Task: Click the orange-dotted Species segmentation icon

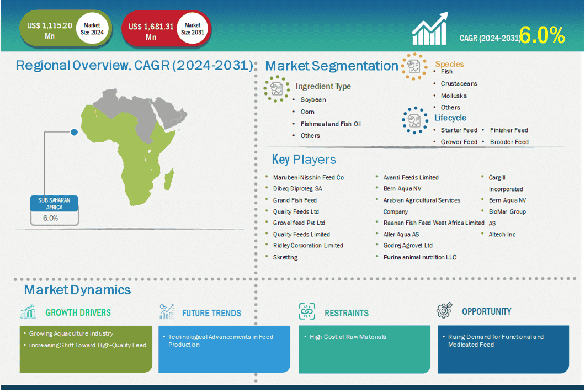Action: coord(414,66)
